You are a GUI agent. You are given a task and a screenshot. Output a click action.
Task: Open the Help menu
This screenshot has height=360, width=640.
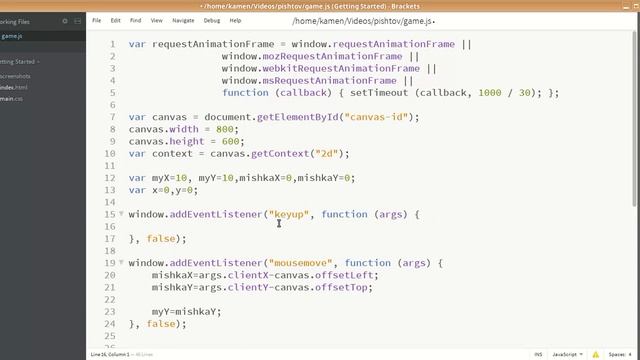click(x=235, y=20)
